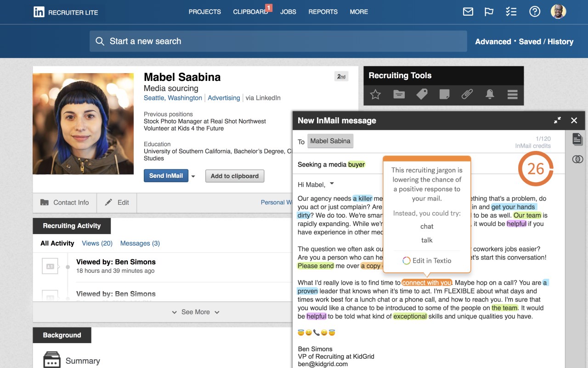Viewport: 588px width, 368px height.
Task: Click the folder icon in Recruiting Tools
Action: (399, 95)
